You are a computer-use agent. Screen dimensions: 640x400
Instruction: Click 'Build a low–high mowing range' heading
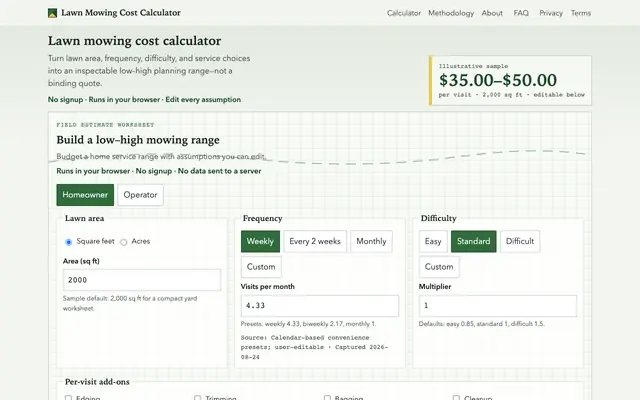[138, 140]
